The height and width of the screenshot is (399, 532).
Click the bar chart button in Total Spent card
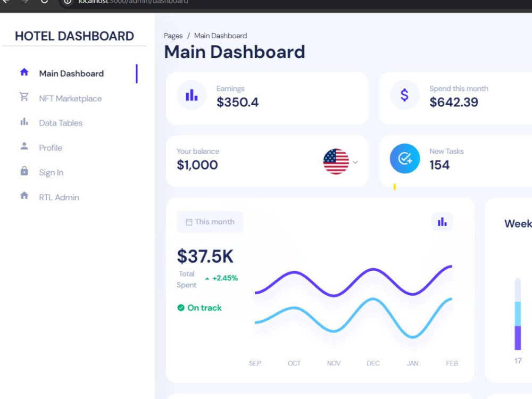(442, 222)
